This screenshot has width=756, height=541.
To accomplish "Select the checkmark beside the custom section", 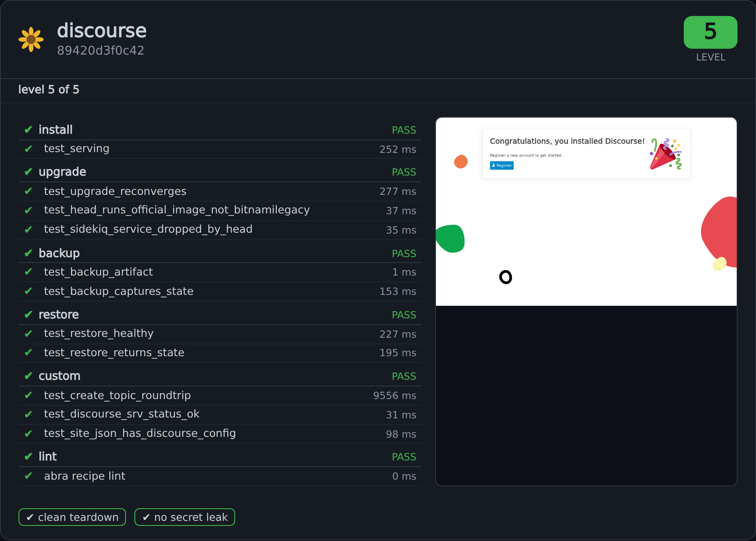I will coord(29,376).
